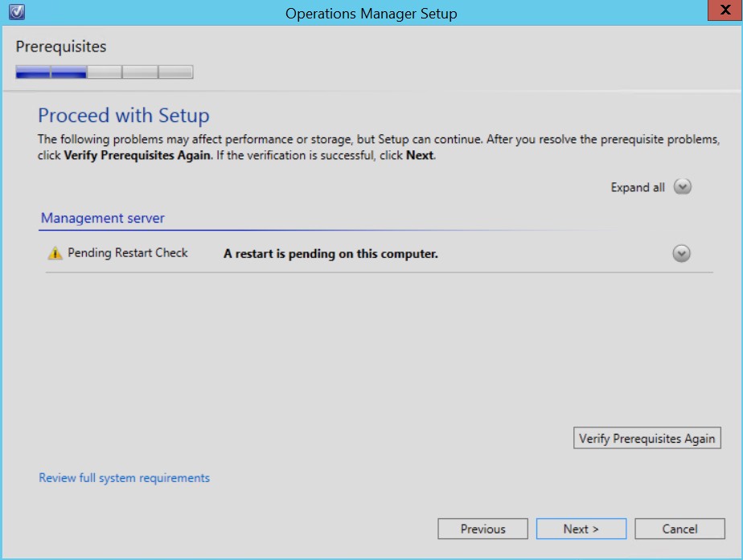
Task: Click the Pending Restart Check label
Action: pos(128,253)
